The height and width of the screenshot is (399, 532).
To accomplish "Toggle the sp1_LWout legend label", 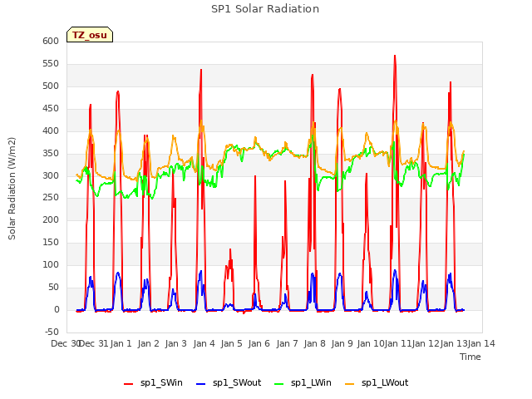I will pyautogui.click(x=385, y=383).
